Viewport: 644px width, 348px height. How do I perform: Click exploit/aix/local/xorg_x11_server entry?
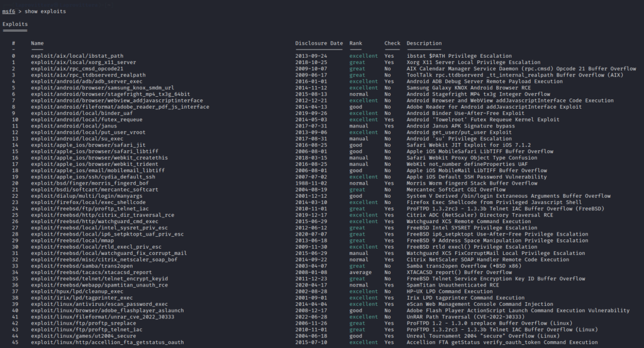coord(84,62)
